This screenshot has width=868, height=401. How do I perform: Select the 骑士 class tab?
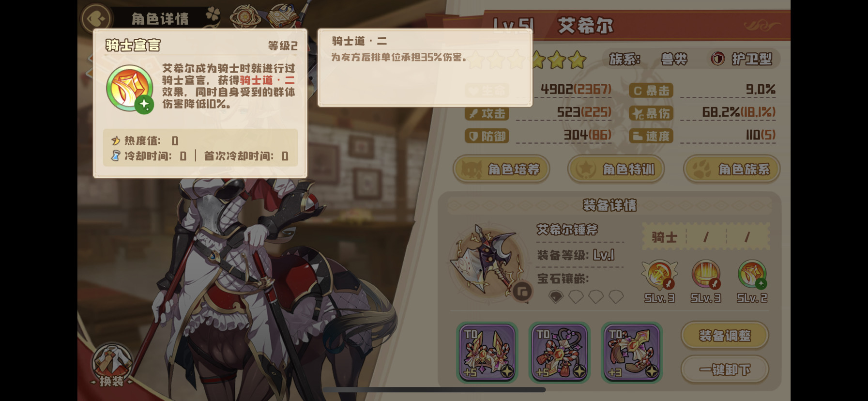pyautogui.click(x=664, y=237)
